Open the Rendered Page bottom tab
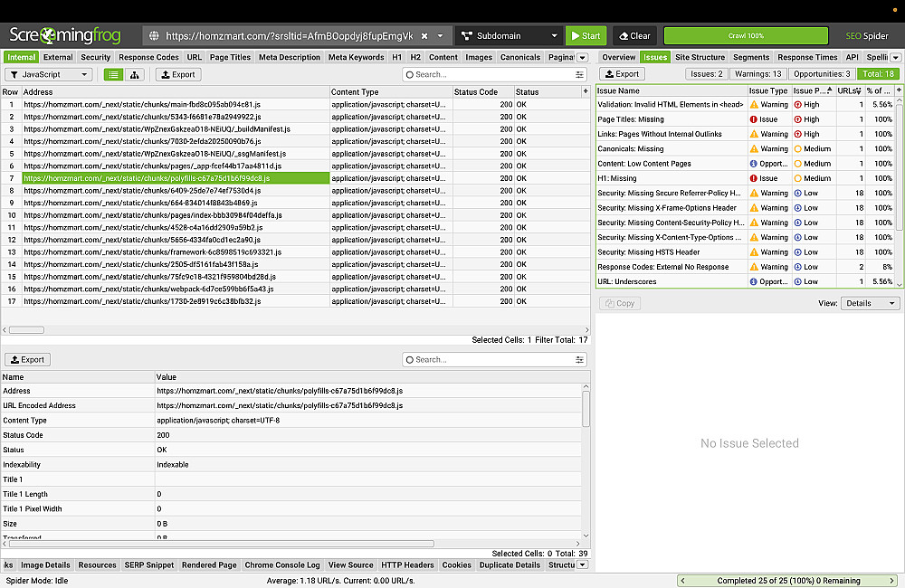The width and height of the screenshot is (905, 588). click(209, 564)
